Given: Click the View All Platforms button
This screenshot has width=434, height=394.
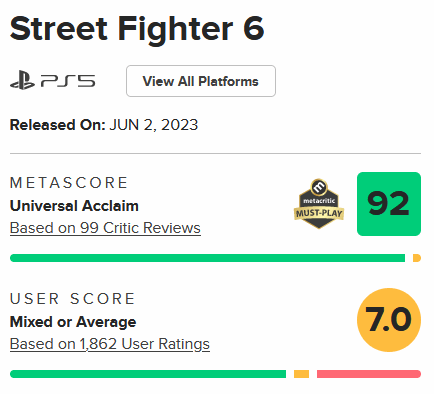Looking at the screenshot, I should 201,81.
